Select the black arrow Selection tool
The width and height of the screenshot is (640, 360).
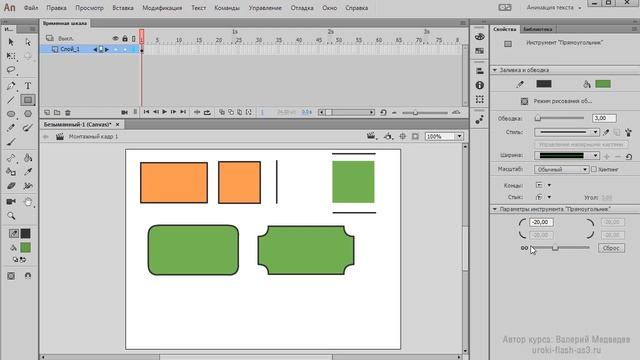11,42
